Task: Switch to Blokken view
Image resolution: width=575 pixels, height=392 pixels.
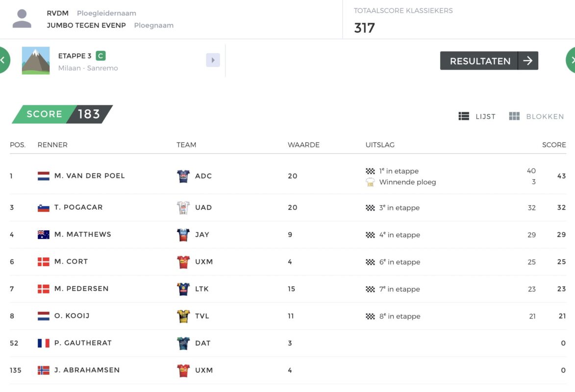Action: 536,117
